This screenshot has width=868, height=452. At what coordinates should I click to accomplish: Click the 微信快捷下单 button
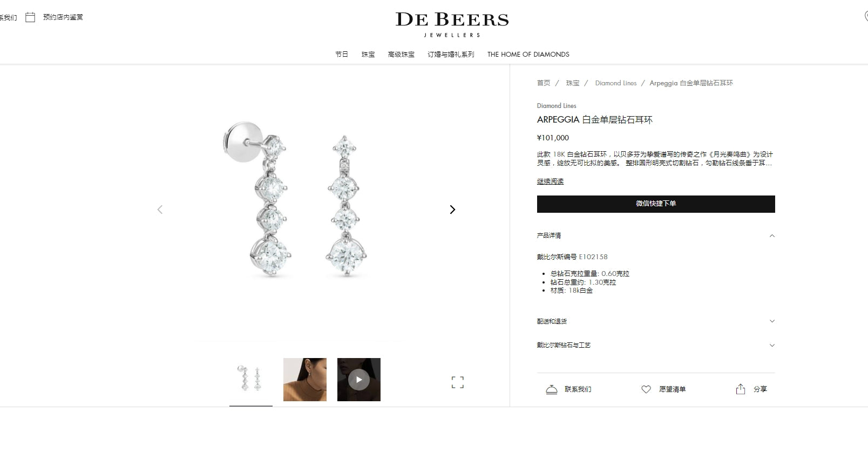tap(656, 204)
